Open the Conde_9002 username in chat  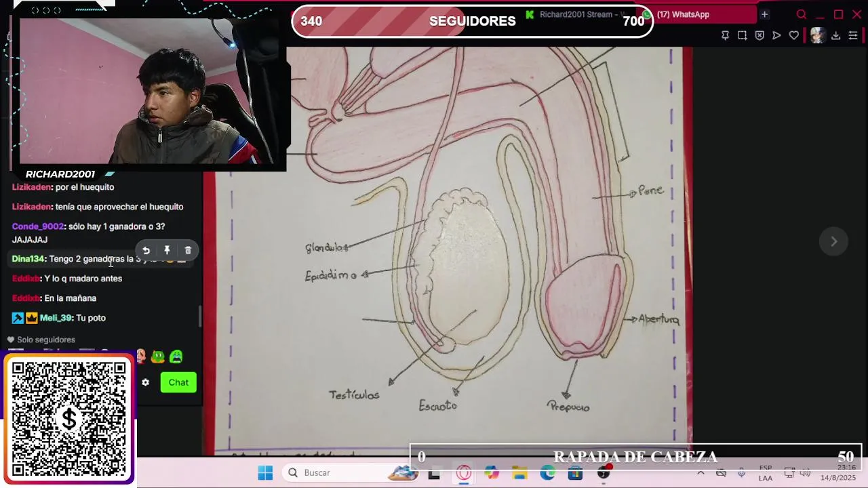(38, 226)
